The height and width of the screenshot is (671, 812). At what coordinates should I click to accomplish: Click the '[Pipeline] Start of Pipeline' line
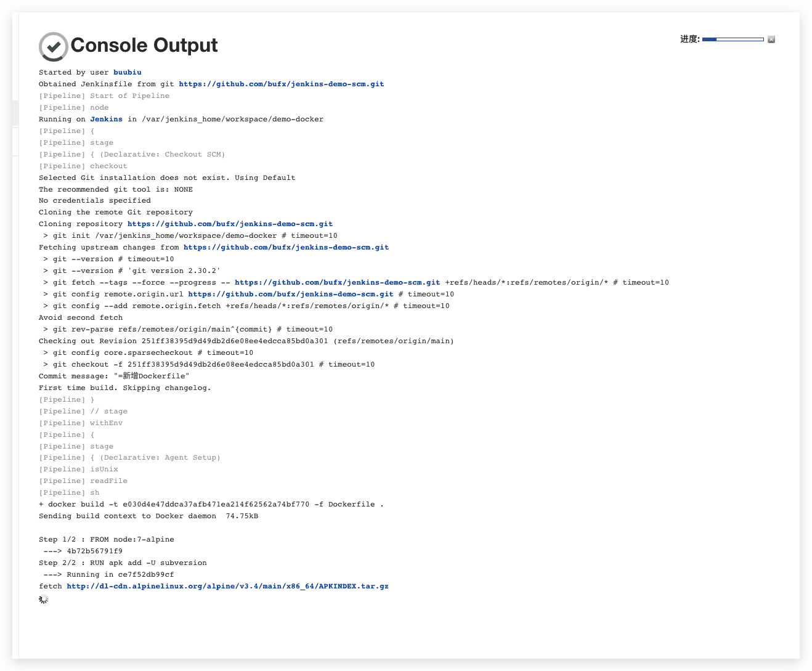coord(104,96)
